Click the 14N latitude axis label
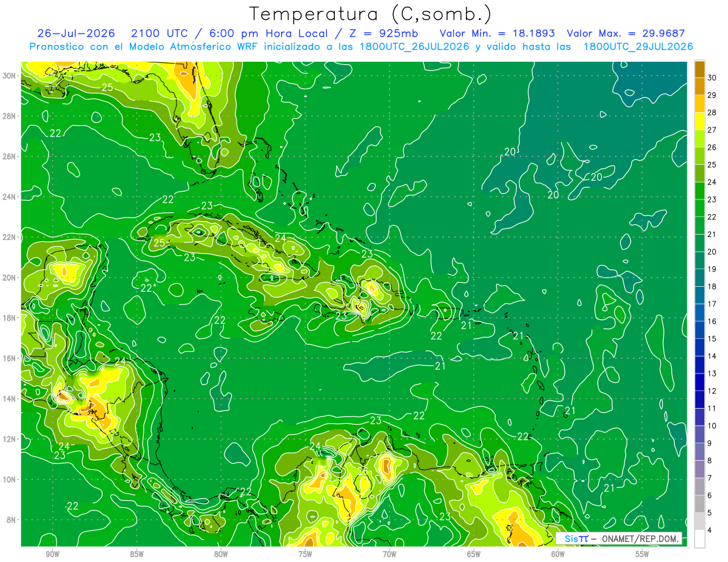728x562 pixels. point(10,399)
